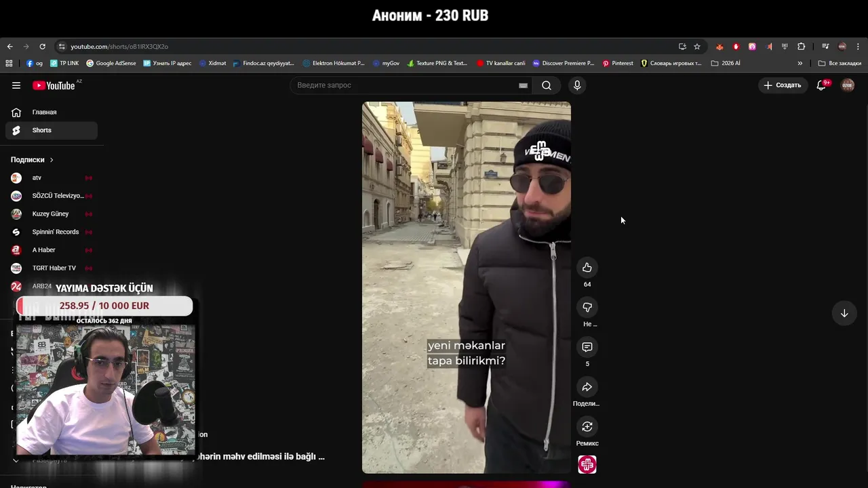Open the og Facebook bookmark
The image size is (868, 488).
click(35, 63)
